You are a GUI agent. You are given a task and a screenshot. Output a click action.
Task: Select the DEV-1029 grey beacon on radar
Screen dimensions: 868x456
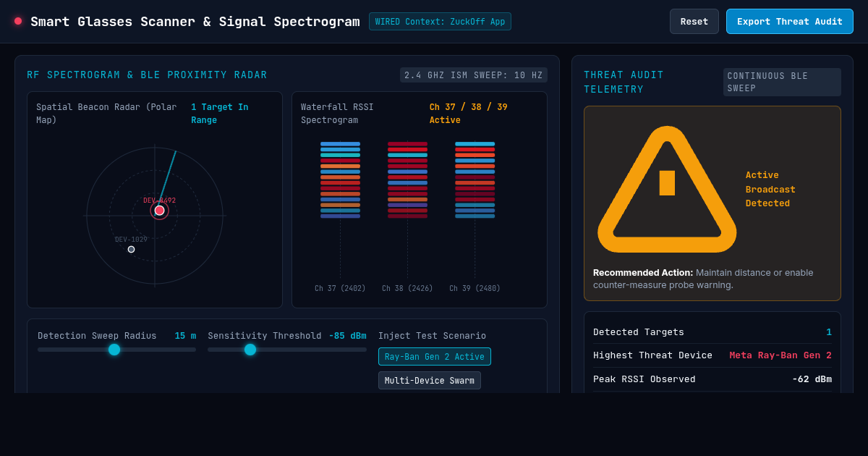[x=131, y=249]
